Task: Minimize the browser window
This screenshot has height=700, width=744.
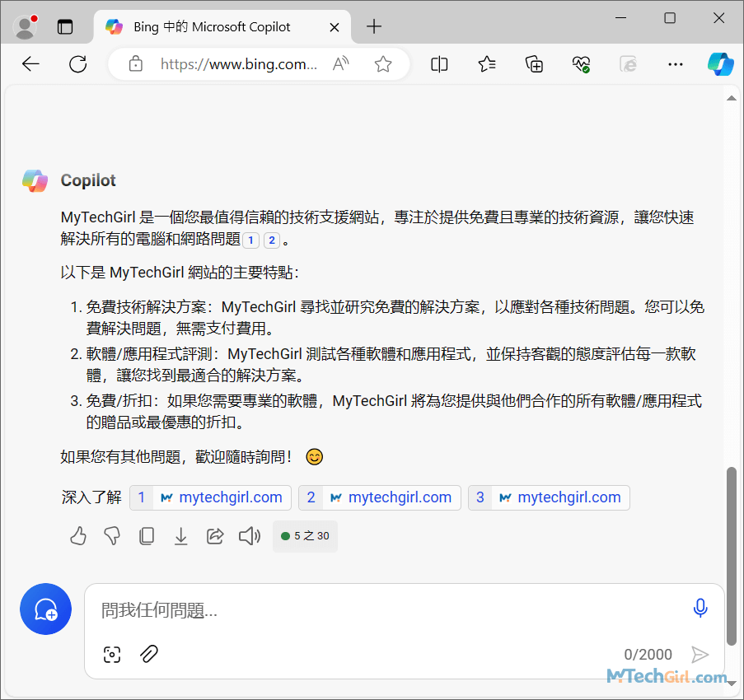Action: click(620, 18)
